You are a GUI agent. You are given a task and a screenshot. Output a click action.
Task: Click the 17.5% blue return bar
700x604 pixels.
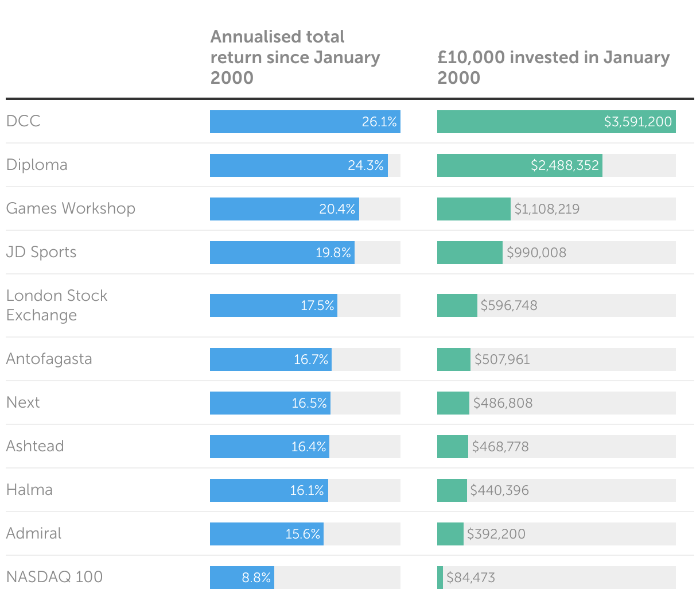(273, 305)
